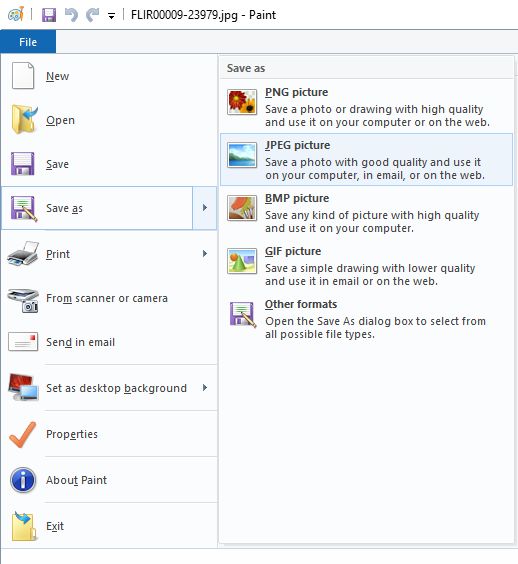Image resolution: width=518 pixels, height=564 pixels.
Task: Choose the Save as menu entry
Action: (x=97, y=208)
